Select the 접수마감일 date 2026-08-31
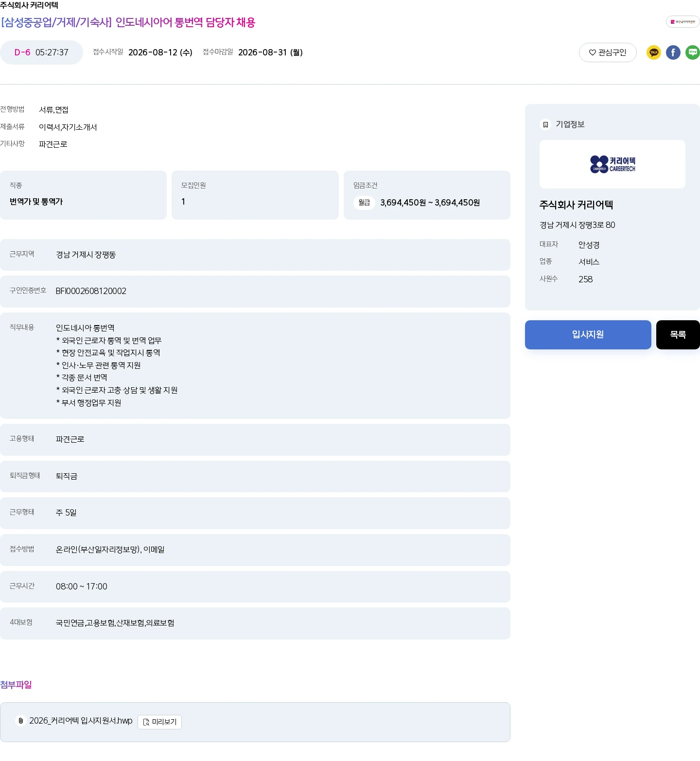The height and width of the screenshot is (761, 700). point(270,52)
